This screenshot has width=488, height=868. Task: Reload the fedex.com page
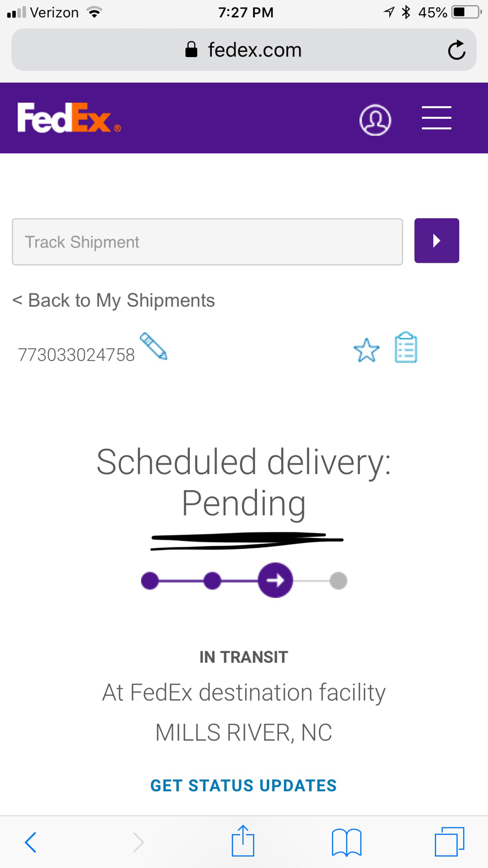[456, 50]
